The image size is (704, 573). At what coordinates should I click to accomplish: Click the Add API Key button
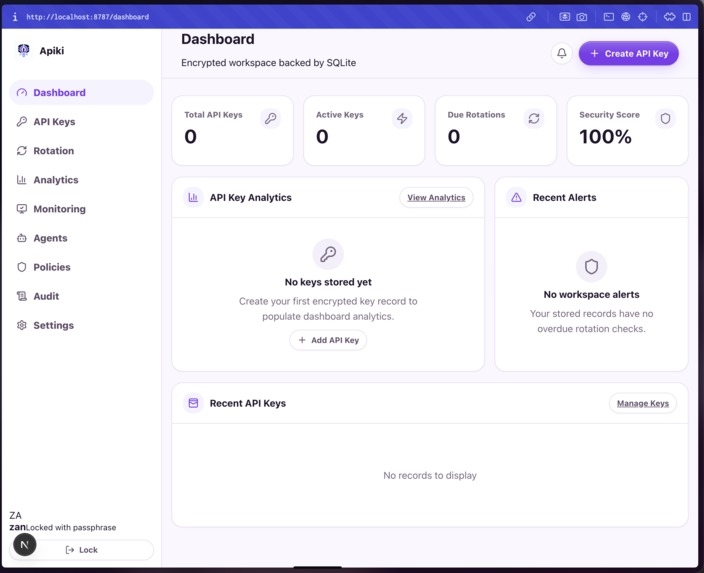coord(328,340)
